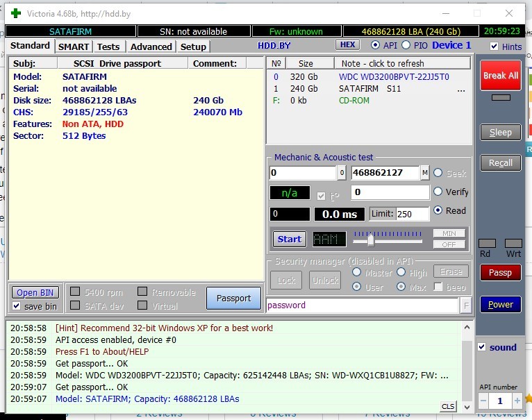
Task: Toggle the save bin checkbox
Action: point(16,306)
